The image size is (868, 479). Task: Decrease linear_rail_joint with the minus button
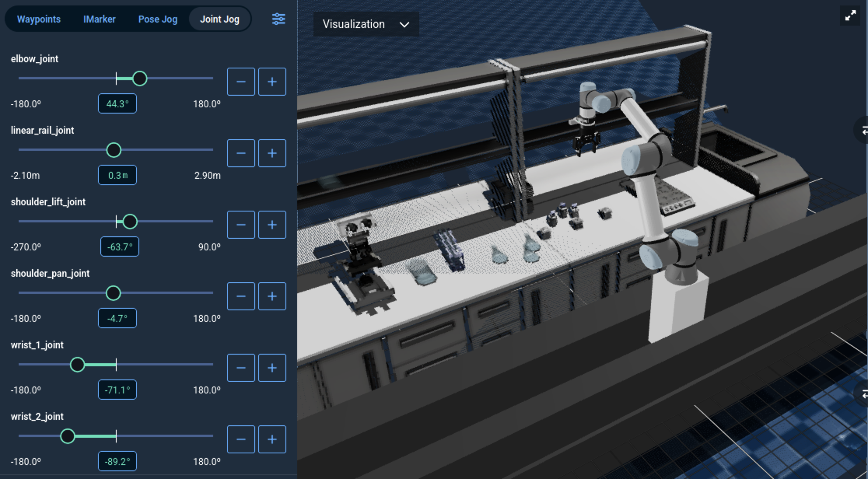[241, 153]
